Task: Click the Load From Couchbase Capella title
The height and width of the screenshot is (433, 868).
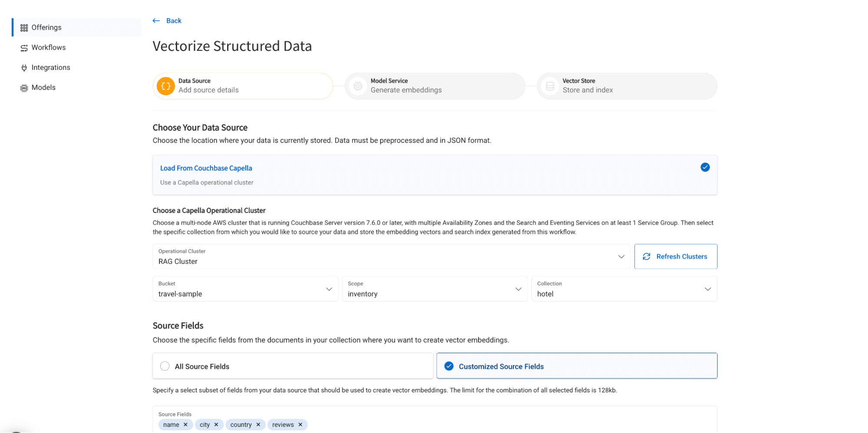Action: [206, 168]
